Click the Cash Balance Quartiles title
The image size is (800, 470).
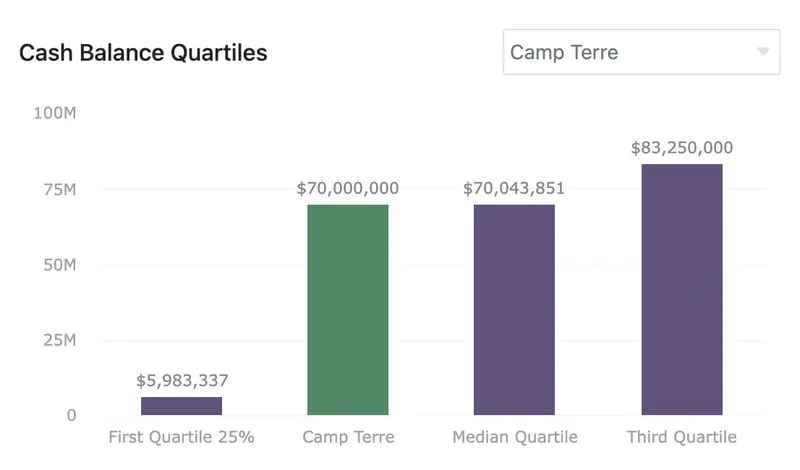(x=143, y=53)
